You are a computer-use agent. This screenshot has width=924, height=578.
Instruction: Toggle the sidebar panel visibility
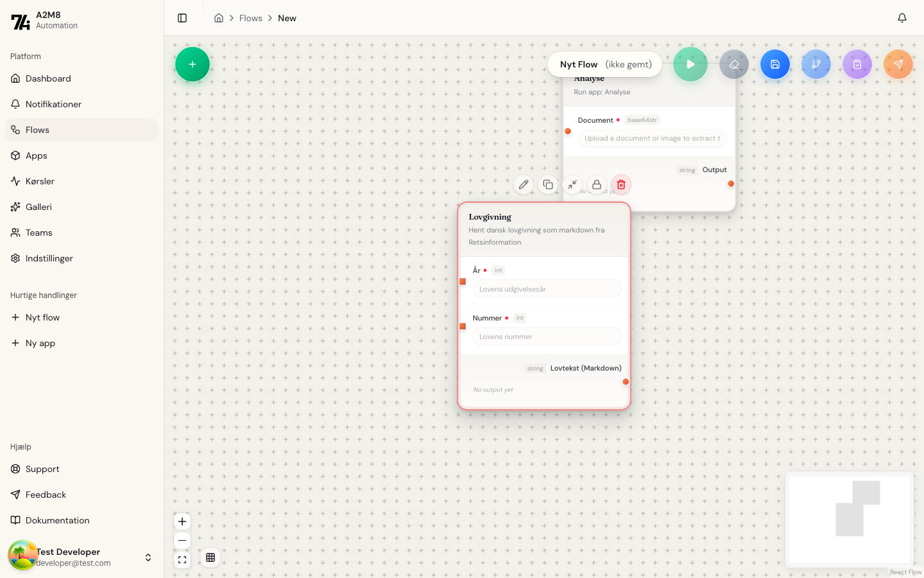coord(182,18)
